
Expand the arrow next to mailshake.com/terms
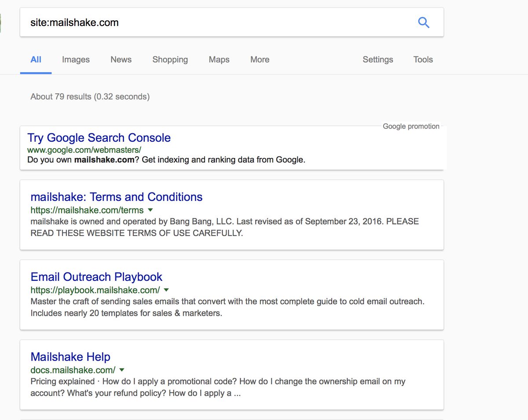click(150, 210)
